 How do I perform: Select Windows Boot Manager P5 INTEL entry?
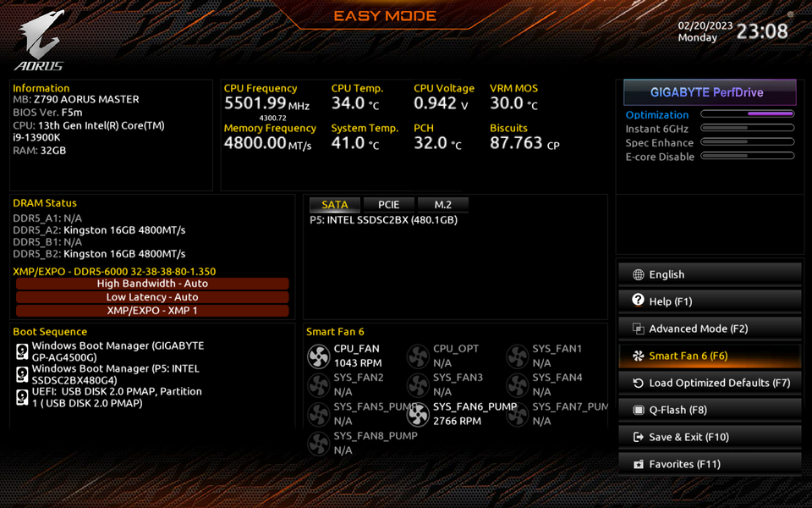point(116,374)
